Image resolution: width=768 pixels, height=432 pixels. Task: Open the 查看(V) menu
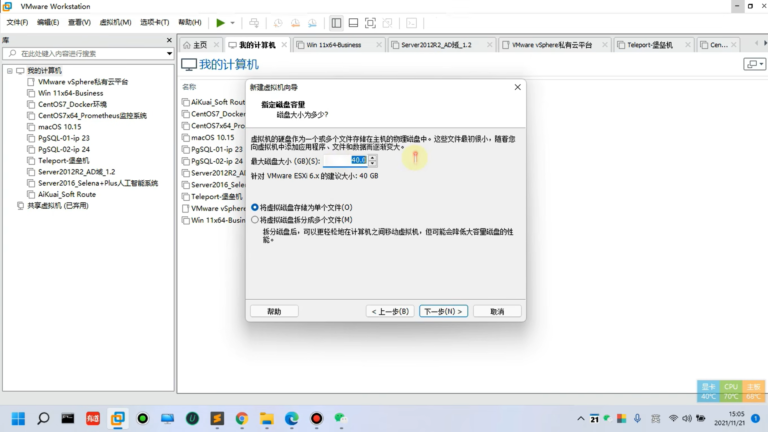pyautogui.click(x=79, y=23)
